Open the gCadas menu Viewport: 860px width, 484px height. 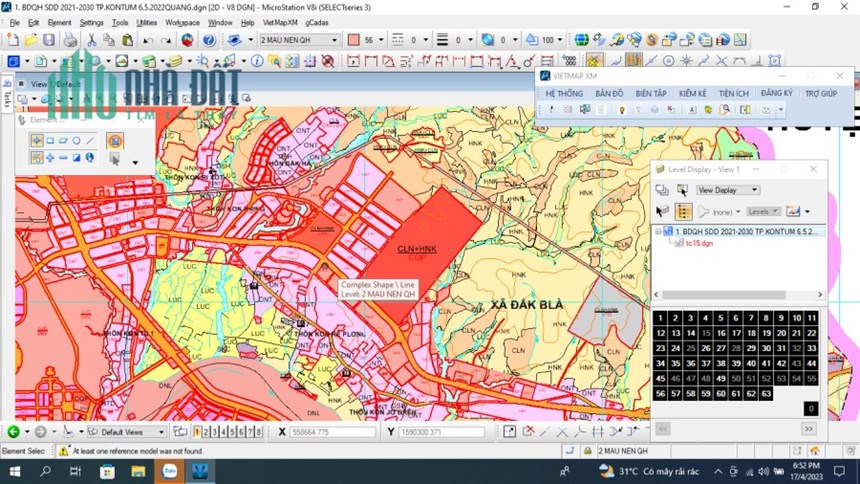pyautogui.click(x=316, y=22)
